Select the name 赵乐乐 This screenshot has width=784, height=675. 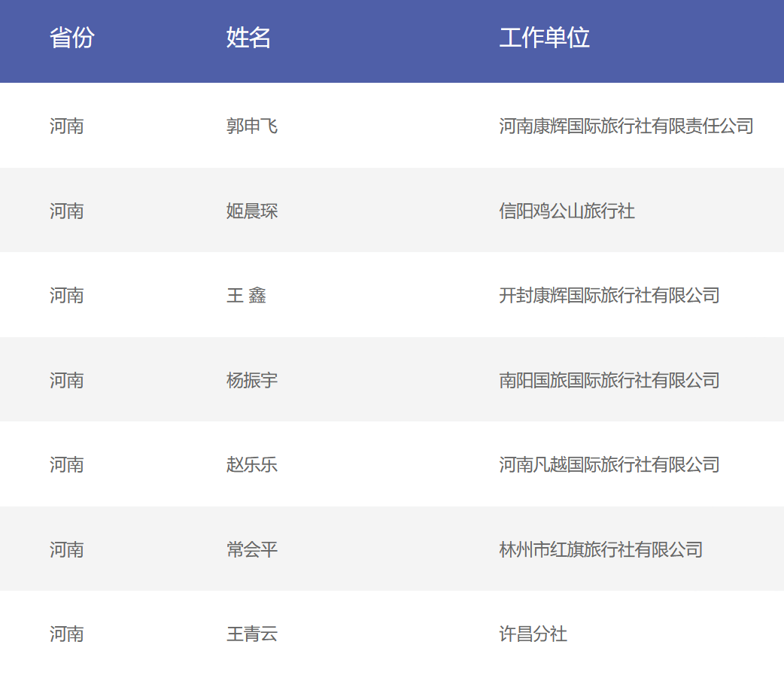(252, 465)
